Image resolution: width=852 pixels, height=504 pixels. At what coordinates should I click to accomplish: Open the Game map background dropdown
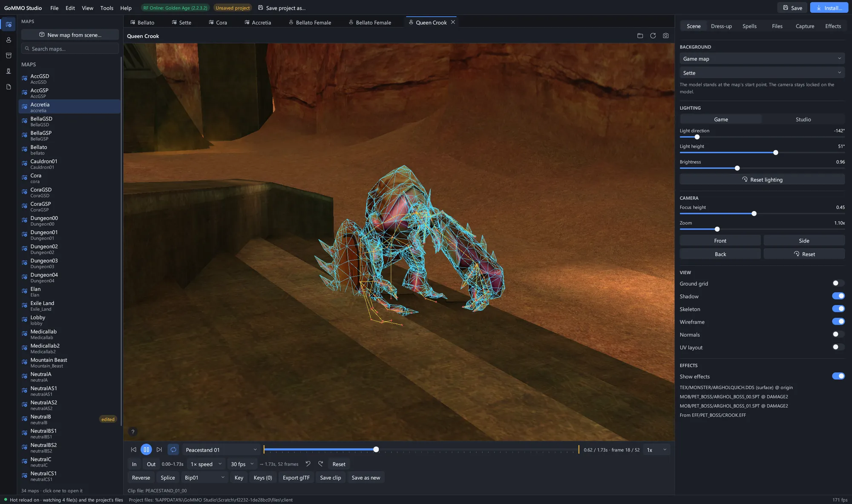[762, 59]
